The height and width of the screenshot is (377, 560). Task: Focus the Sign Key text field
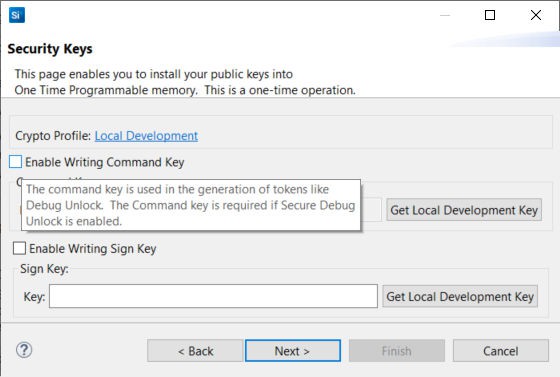pos(213,296)
